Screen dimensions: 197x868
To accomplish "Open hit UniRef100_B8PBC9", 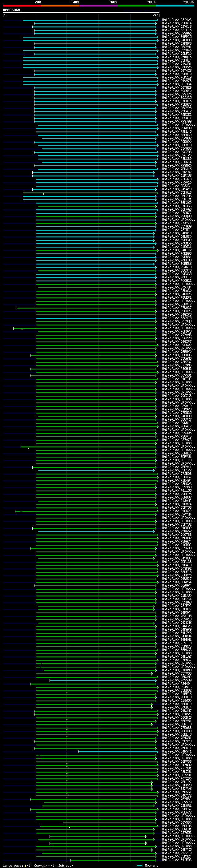I will [177, 135].
